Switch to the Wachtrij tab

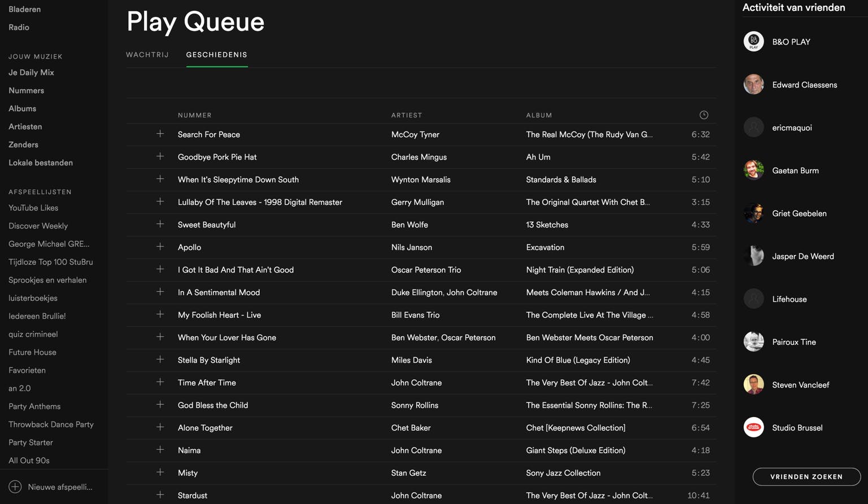[x=147, y=55]
